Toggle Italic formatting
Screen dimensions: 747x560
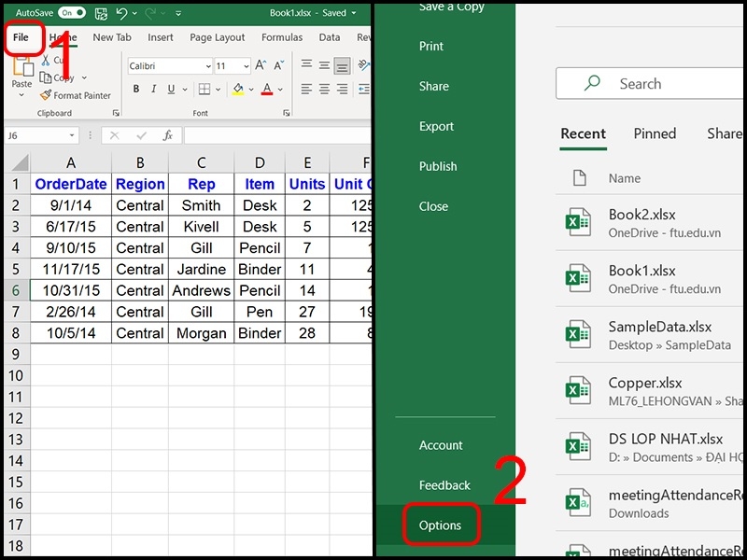click(x=153, y=89)
